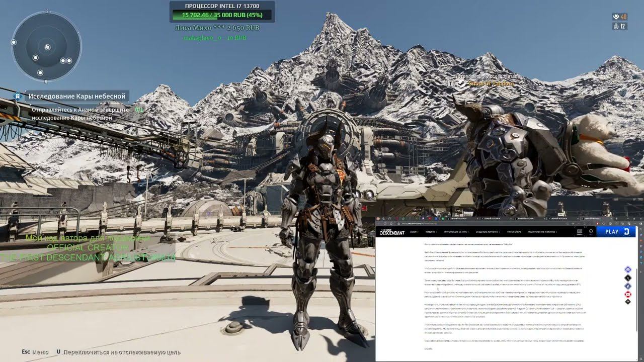Click the circular minimap radar

pos(46,47)
